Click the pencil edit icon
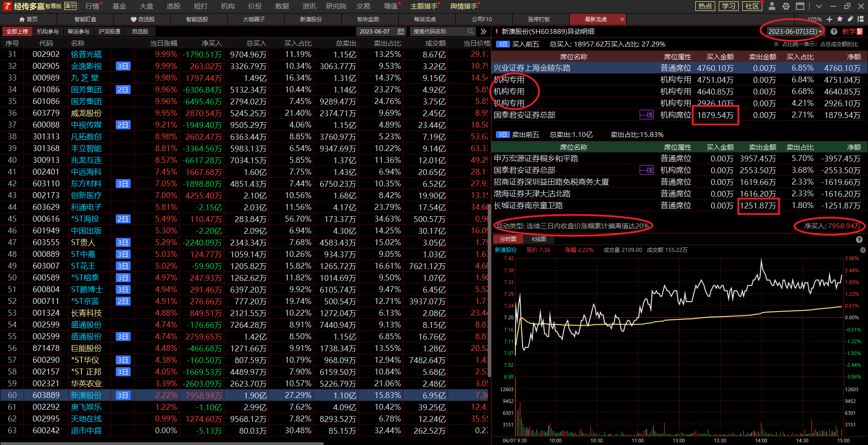868x445 pixels. point(850,19)
